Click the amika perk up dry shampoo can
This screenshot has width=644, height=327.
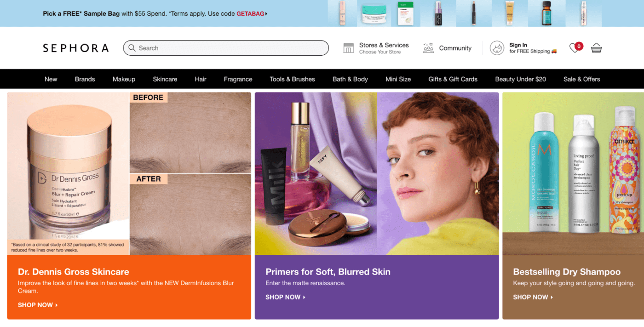625,169
